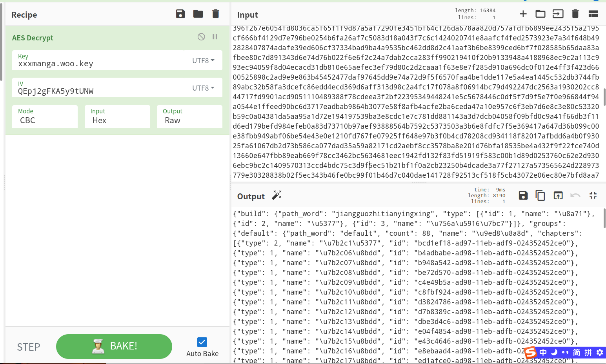The height and width of the screenshot is (364, 606).
Task: Add a new input tab
Action: click(x=523, y=14)
